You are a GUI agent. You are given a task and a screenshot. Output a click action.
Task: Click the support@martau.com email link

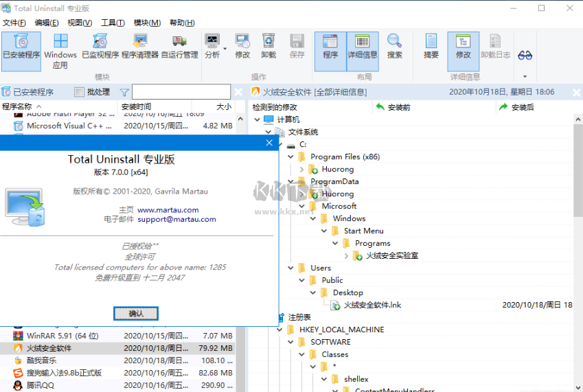coord(176,219)
